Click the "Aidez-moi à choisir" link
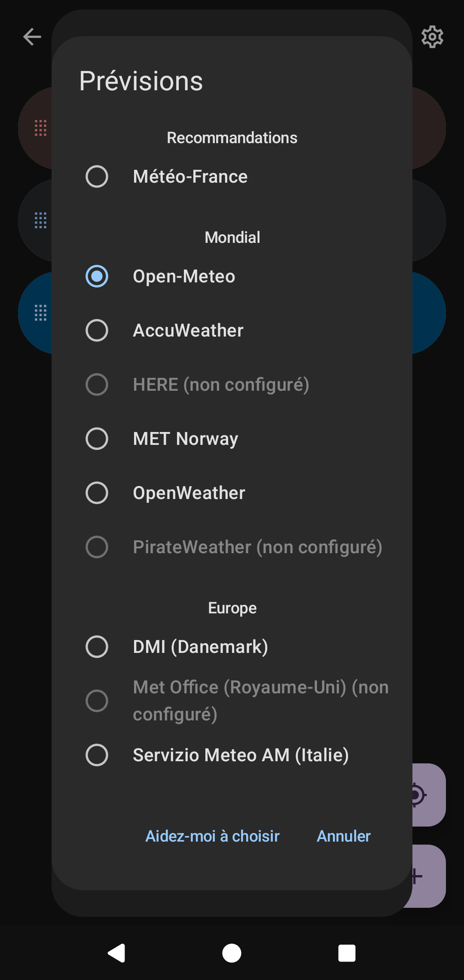 pyautogui.click(x=212, y=836)
